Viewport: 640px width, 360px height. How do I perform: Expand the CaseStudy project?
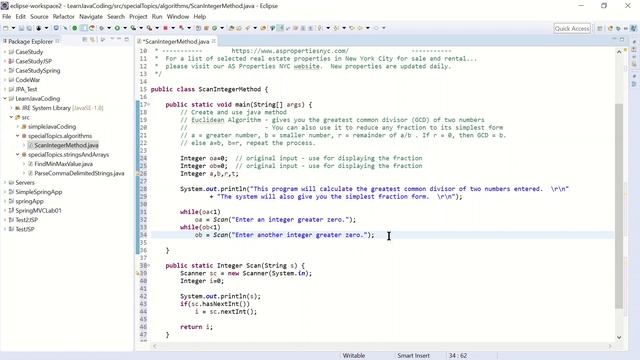click(5, 52)
